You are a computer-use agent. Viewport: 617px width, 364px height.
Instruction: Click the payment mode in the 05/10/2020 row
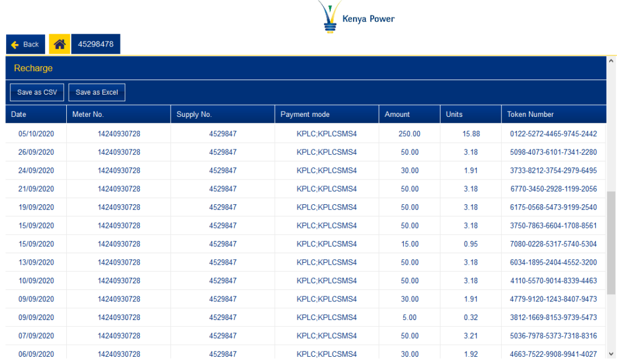coord(327,134)
